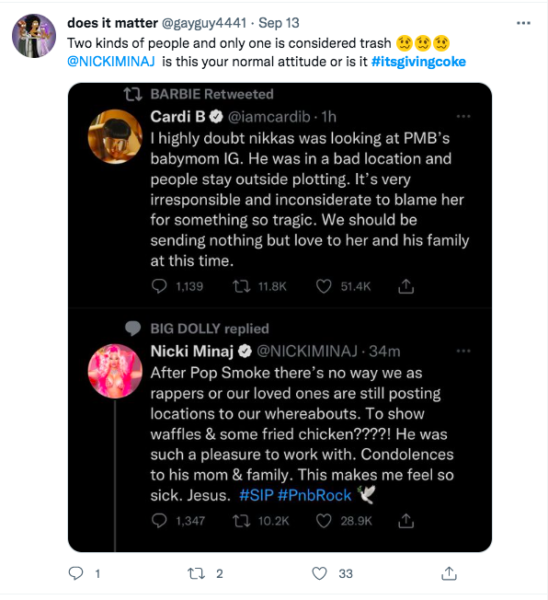This screenshot has width=548, height=600.
Task: Open the #itsgivingcoke hashtag
Action: coord(419,62)
